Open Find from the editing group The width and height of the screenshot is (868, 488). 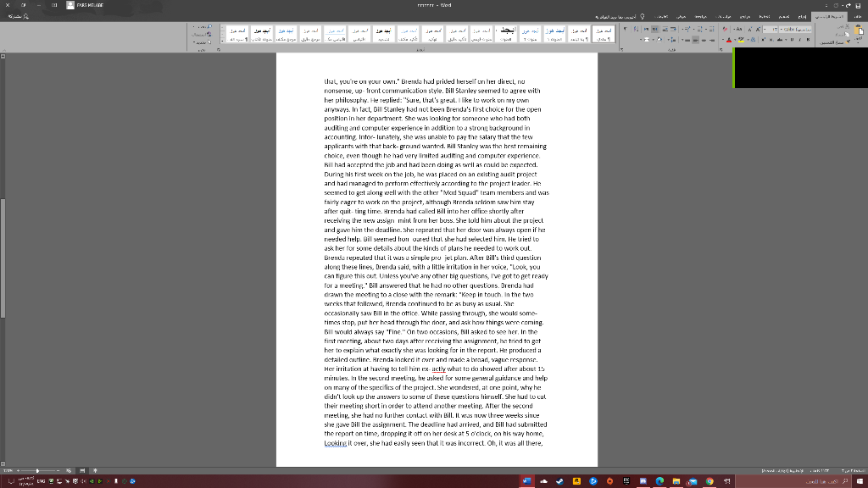(x=203, y=26)
